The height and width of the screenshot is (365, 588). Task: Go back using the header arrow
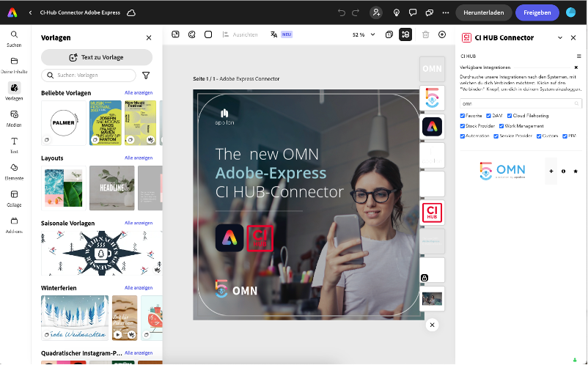[30, 12]
